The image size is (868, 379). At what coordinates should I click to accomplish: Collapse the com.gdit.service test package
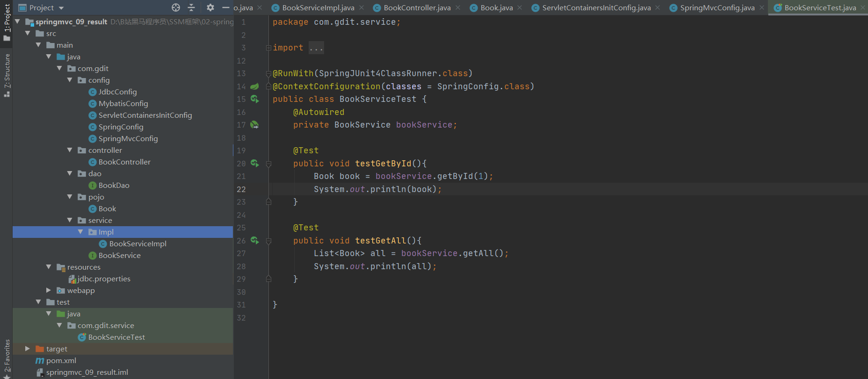(59, 325)
